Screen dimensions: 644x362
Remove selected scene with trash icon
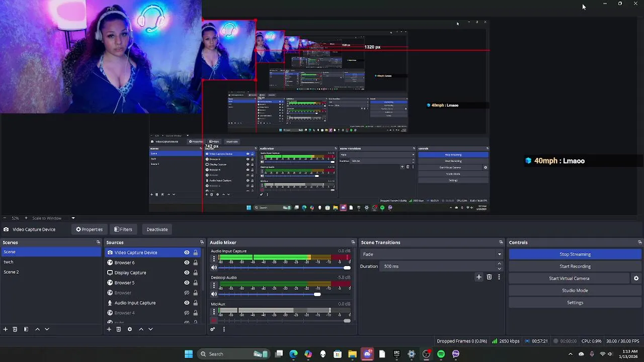(x=15, y=329)
